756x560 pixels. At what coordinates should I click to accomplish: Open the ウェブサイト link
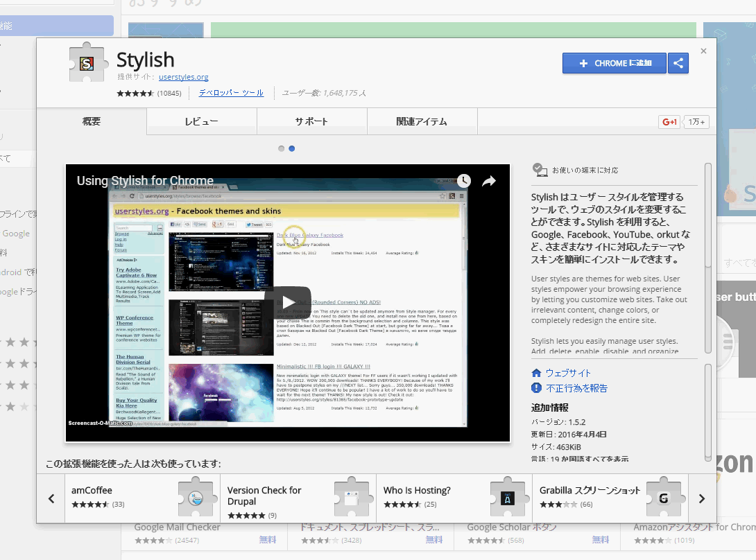(x=568, y=373)
